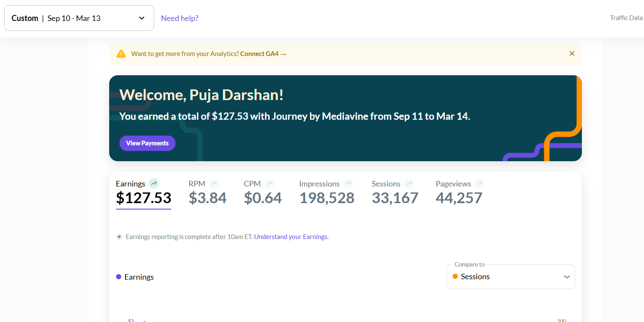
Task: Click the trend icon beside RPM
Action: pos(214,184)
